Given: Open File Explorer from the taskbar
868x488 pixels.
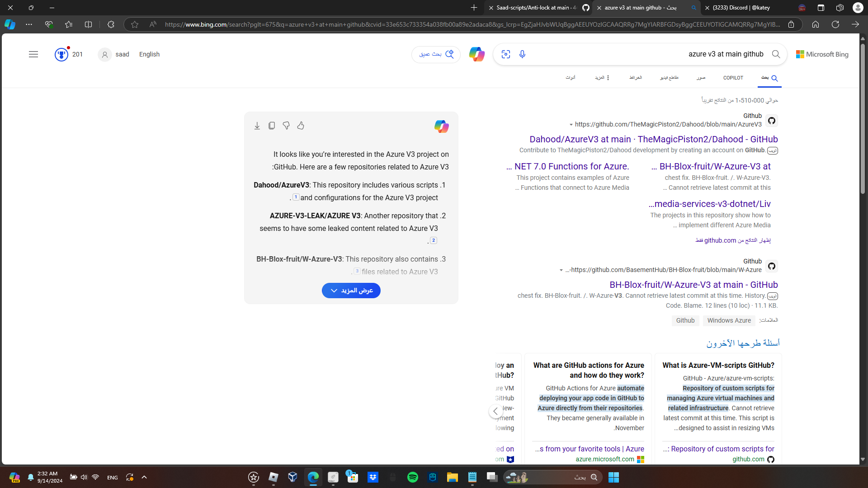Looking at the screenshot, I should [x=453, y=477].
